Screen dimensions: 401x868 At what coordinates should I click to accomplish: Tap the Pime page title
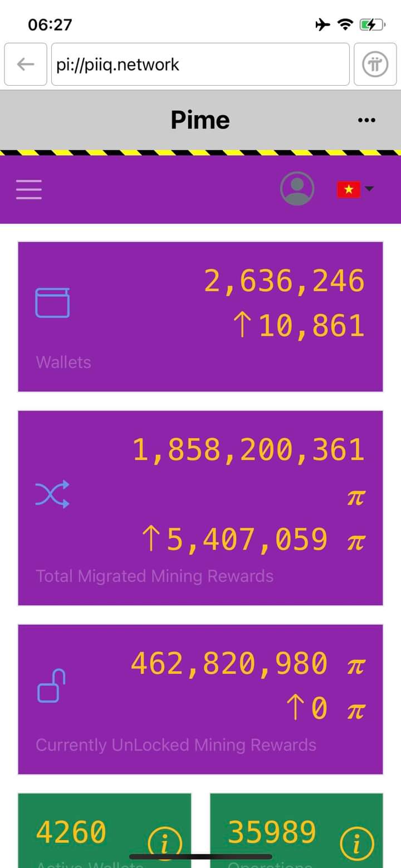point(200,120)
